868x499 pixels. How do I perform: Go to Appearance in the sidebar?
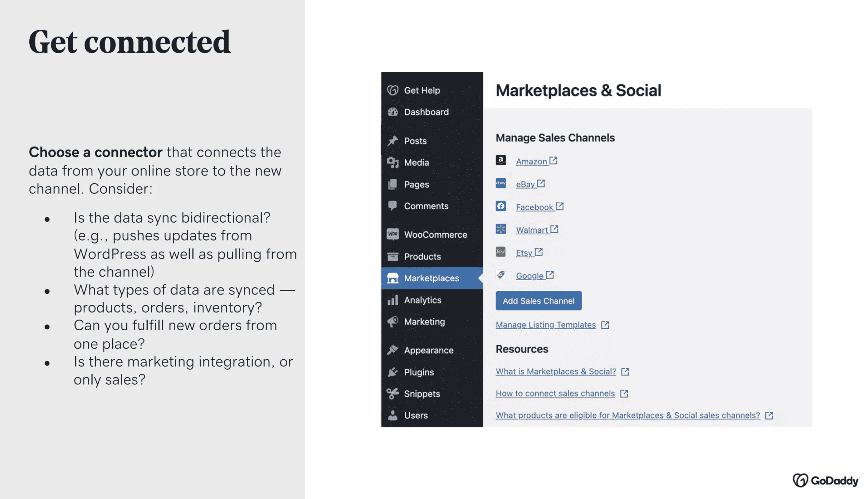pyautogui.click(x=432, y=350)
